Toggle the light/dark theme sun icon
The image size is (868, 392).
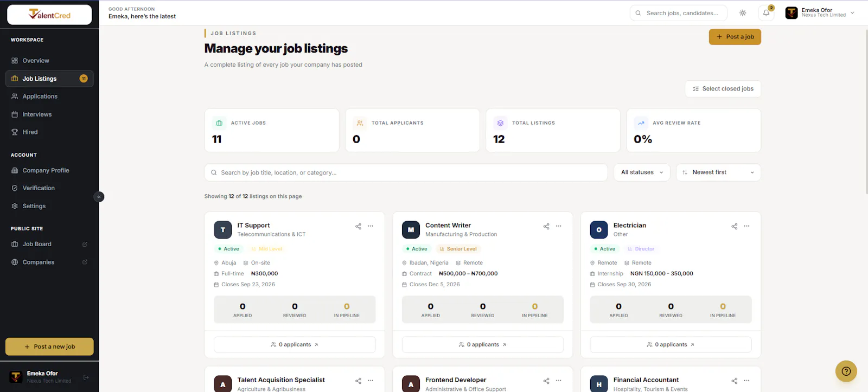(x=743, y=13)
